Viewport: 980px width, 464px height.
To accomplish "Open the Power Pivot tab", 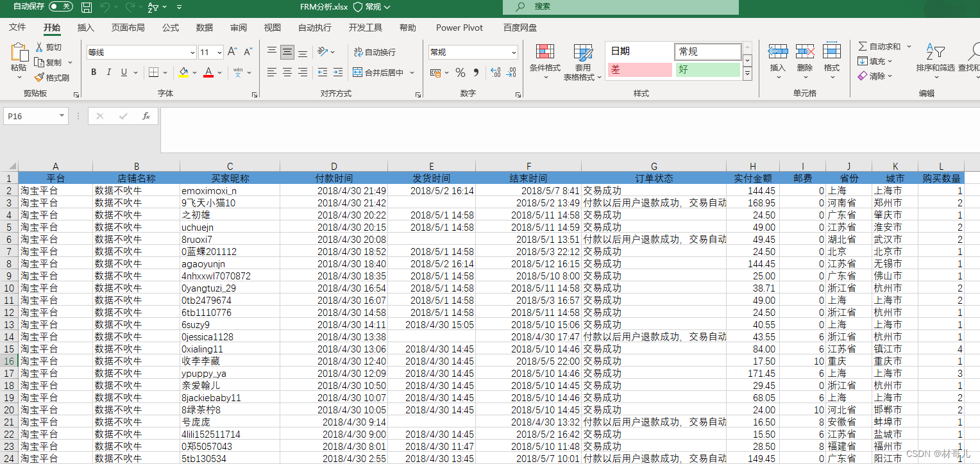I will coord(459,28).
